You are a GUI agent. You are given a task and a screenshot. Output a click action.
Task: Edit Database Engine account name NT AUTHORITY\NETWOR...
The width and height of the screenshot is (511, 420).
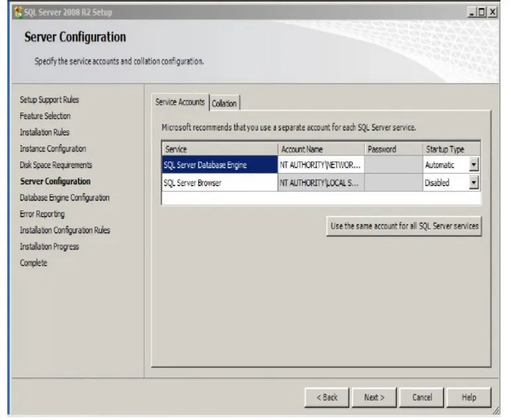pyautogui.click(x=321, y=164)
